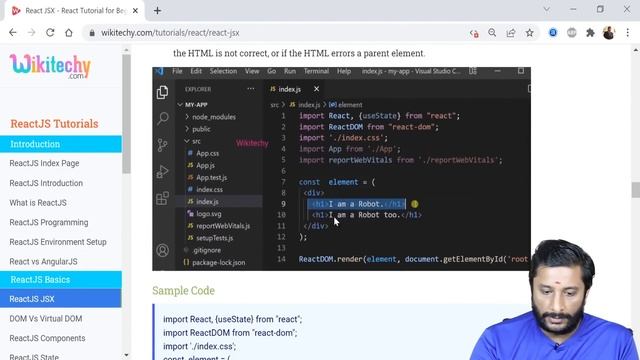
Task: Open the VS Code Search icon
Action: 162,118
